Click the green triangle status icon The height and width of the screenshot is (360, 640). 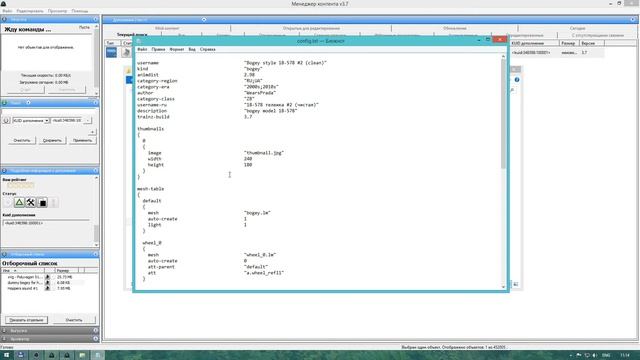click(x=19, y=202)
